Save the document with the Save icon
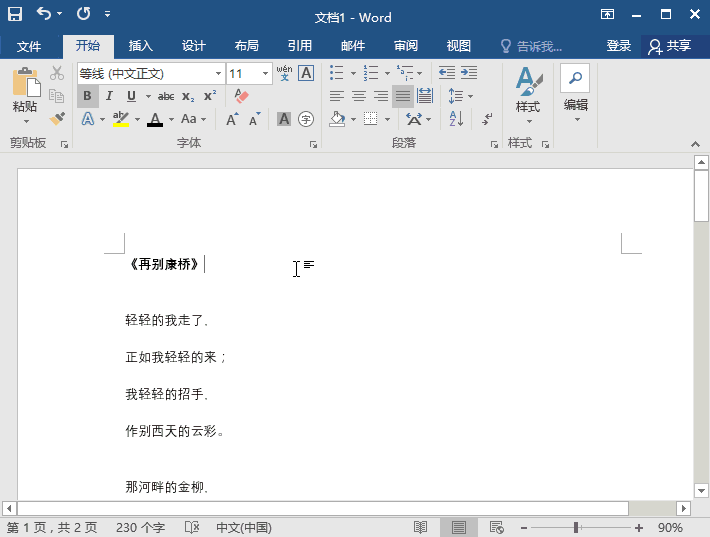Screen dimensions: 710x537 [x=15, y=14]
